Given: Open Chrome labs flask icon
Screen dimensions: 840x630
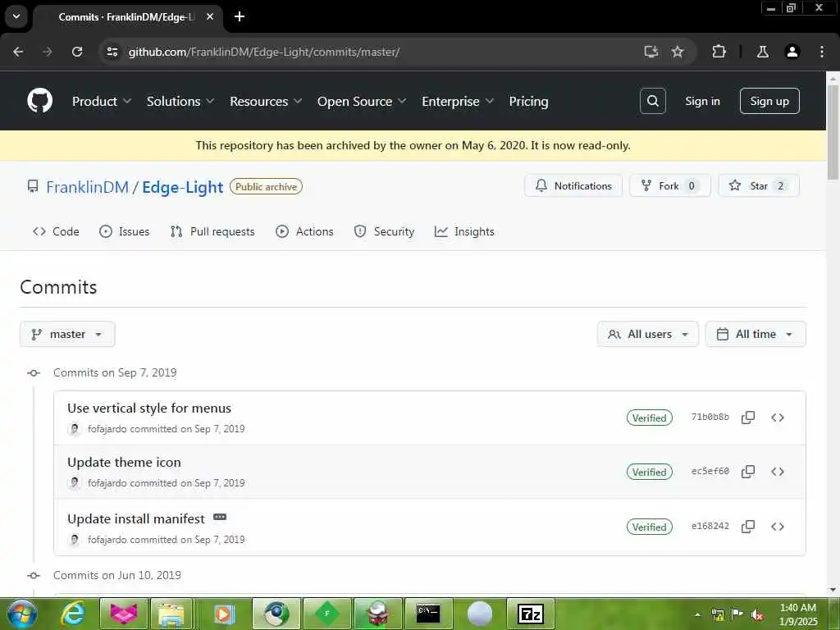Looking at the screenshot, I should (x=762, y=52).
